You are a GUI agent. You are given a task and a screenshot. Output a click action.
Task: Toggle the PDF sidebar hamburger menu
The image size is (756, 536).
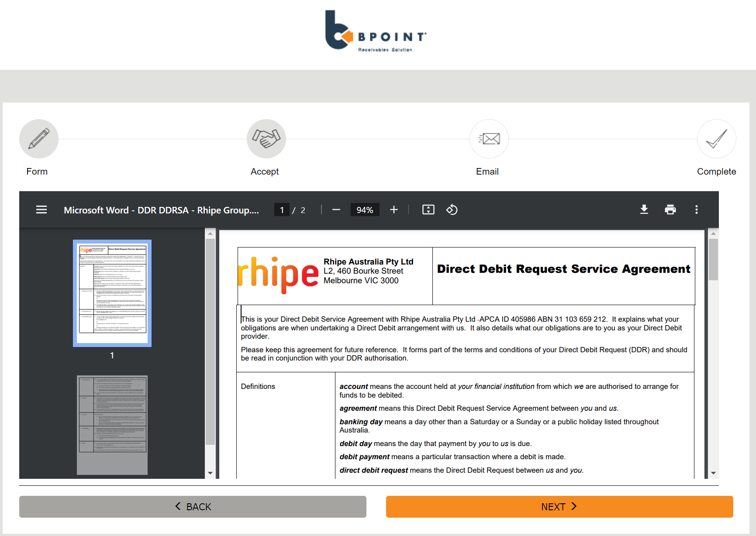(41, 210)
